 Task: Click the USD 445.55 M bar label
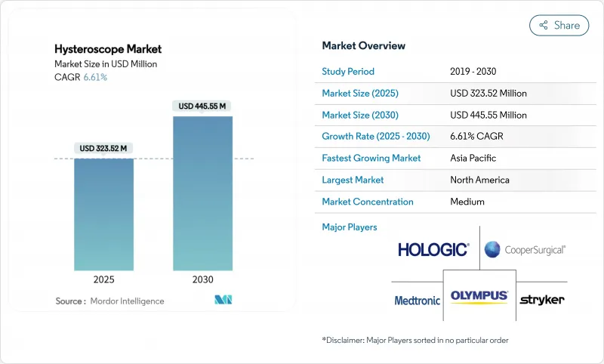202,106
